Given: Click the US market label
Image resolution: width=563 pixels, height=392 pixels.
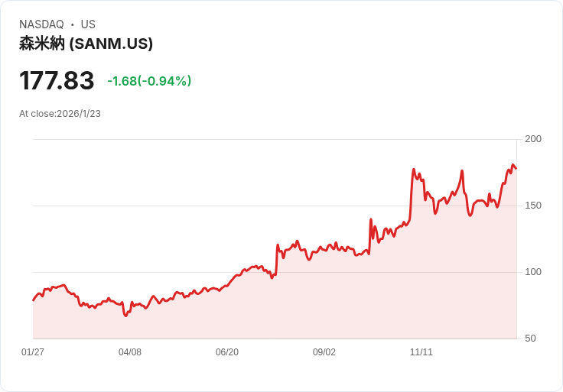Looking at the screenshot, I should pos(88,24).
